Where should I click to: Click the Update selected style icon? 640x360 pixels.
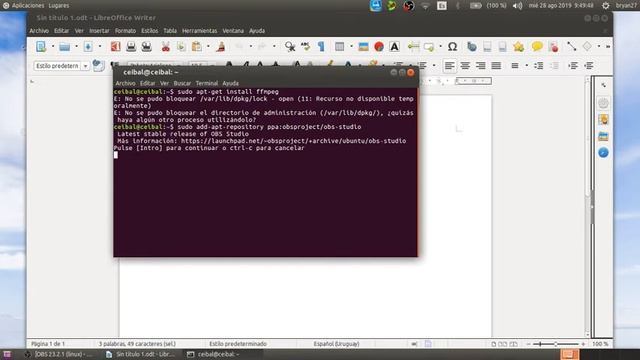click(x=98, y=65)
